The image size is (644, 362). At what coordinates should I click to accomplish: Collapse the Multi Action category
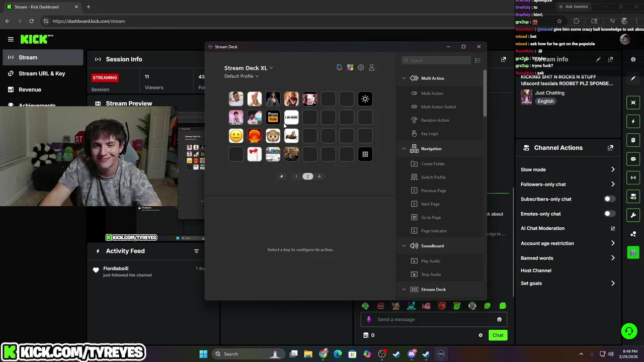[404, 78]
